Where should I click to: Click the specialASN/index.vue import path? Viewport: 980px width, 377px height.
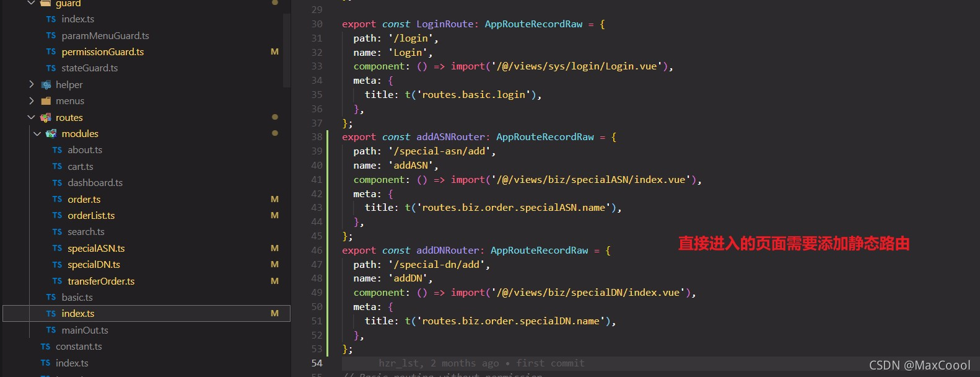pos(591,179)
